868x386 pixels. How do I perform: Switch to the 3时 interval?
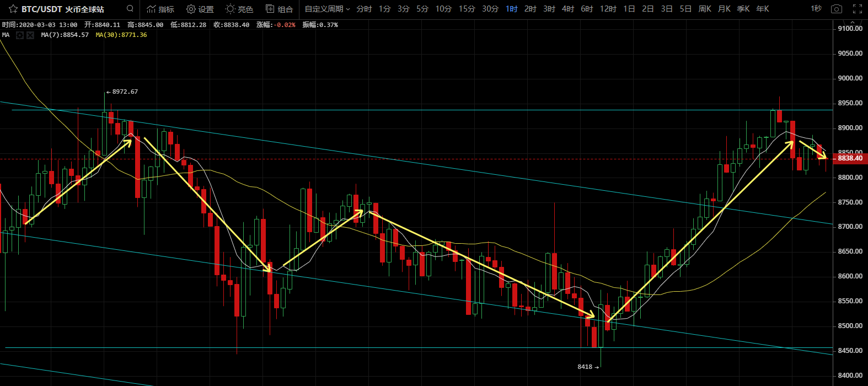(x=549, y=9)
